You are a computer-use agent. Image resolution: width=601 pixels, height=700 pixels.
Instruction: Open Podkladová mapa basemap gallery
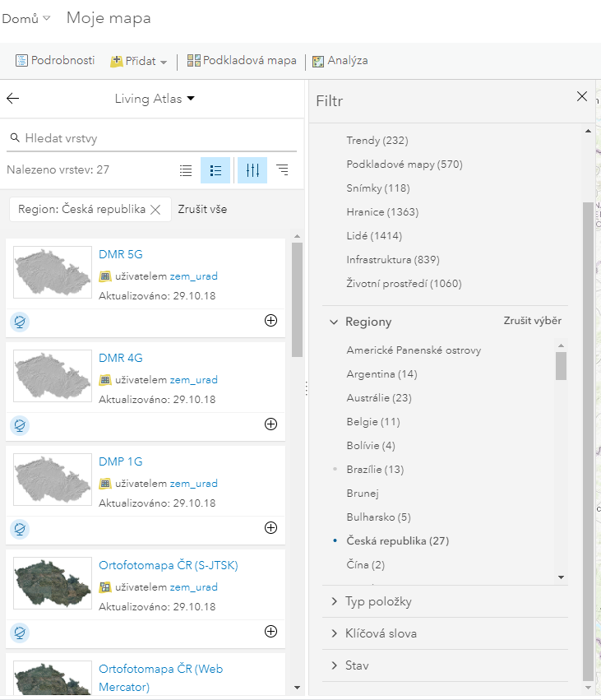[x=242, y=60]
